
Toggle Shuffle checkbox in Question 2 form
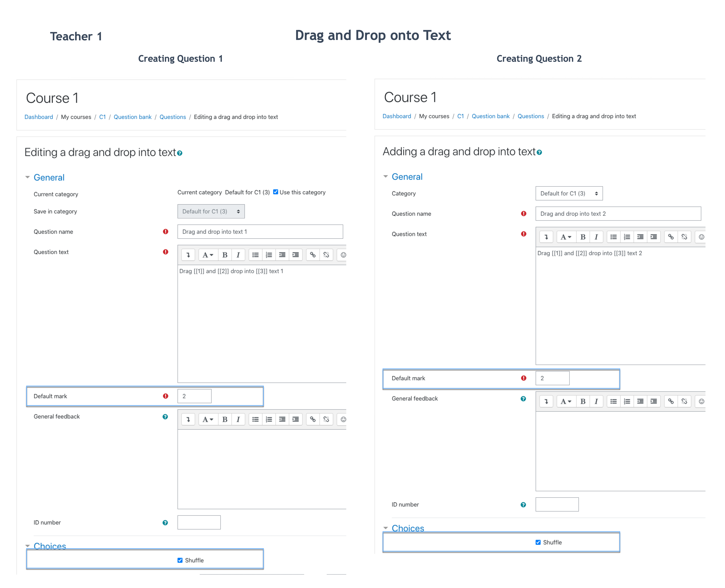[x=538, y=542]
